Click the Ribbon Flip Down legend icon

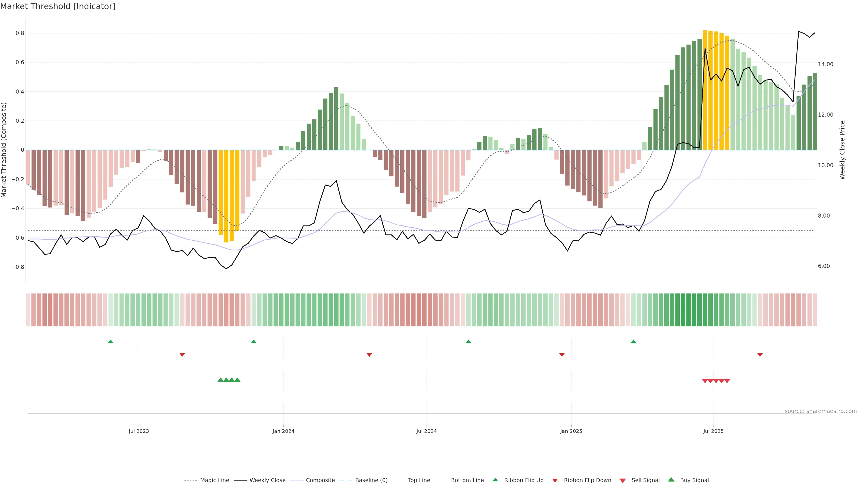(555, 480)
